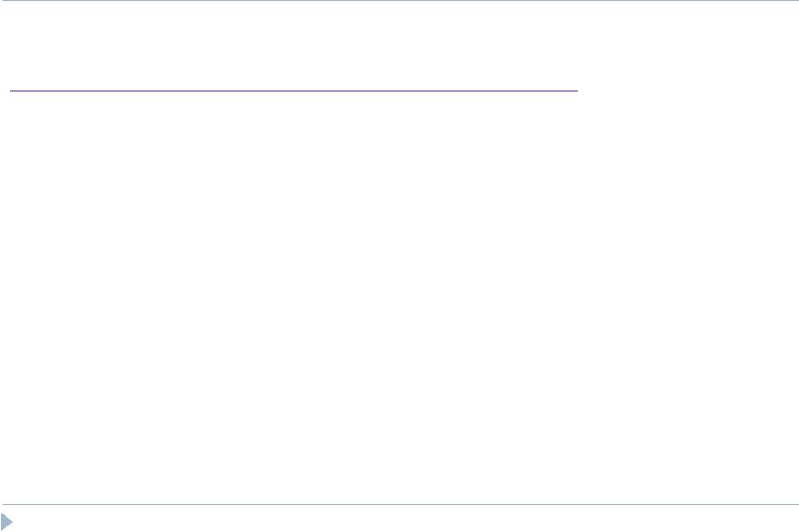Image resolution: width=799 pixels, height=532 pixels.
Task: Click the empty title area above purple line
Action: coord(293,48)
